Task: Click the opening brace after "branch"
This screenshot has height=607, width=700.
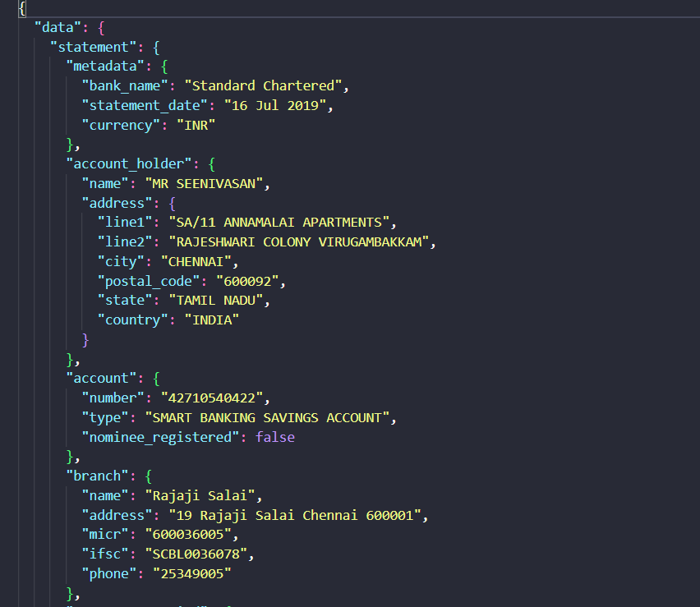Action: pos(149,476)
